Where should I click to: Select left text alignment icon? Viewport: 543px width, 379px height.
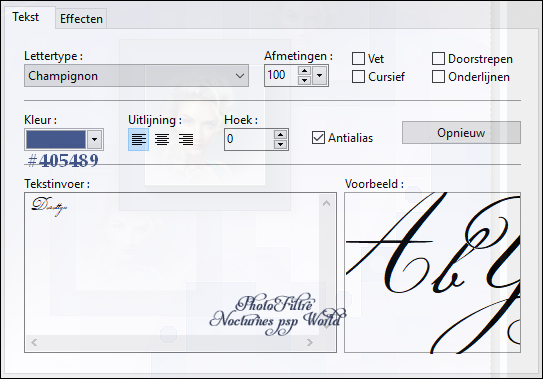click(139, 140)
